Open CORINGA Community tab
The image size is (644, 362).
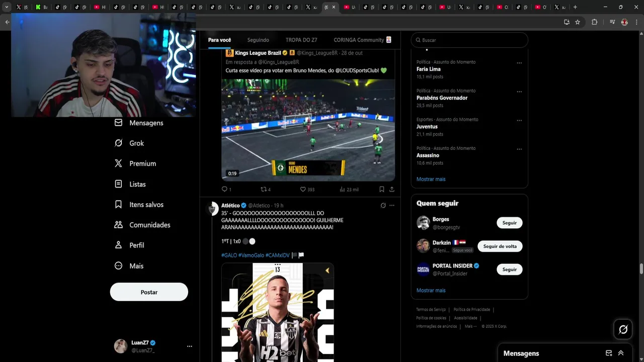coord(362,40)
